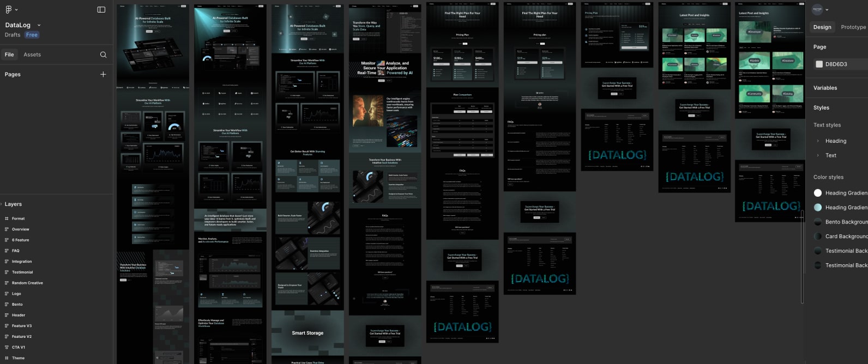
Task: Select the Logo layer
Action: pyautogui.click(x=16, y=294)
